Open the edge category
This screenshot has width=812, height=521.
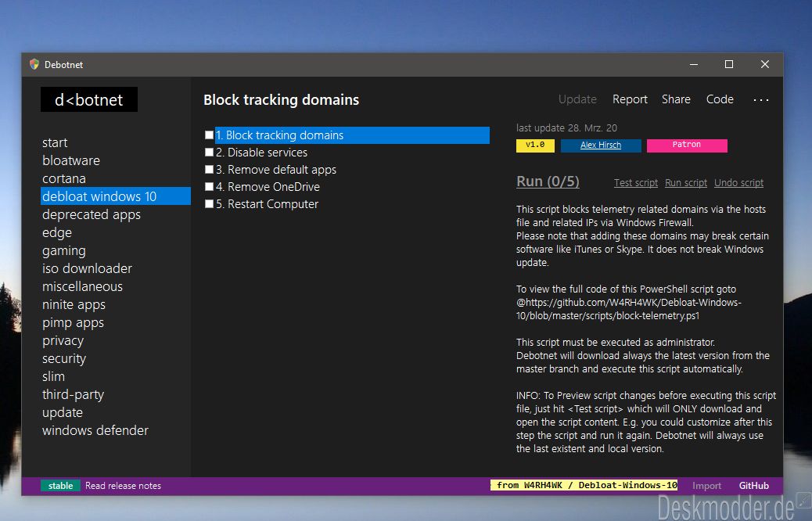click(57, 232)
